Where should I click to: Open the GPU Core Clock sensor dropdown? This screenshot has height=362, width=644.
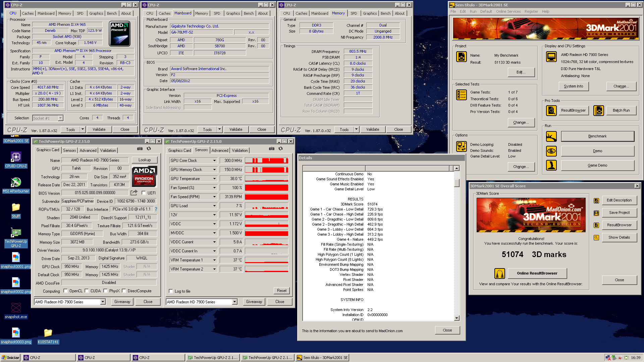[x=214, y=161]
